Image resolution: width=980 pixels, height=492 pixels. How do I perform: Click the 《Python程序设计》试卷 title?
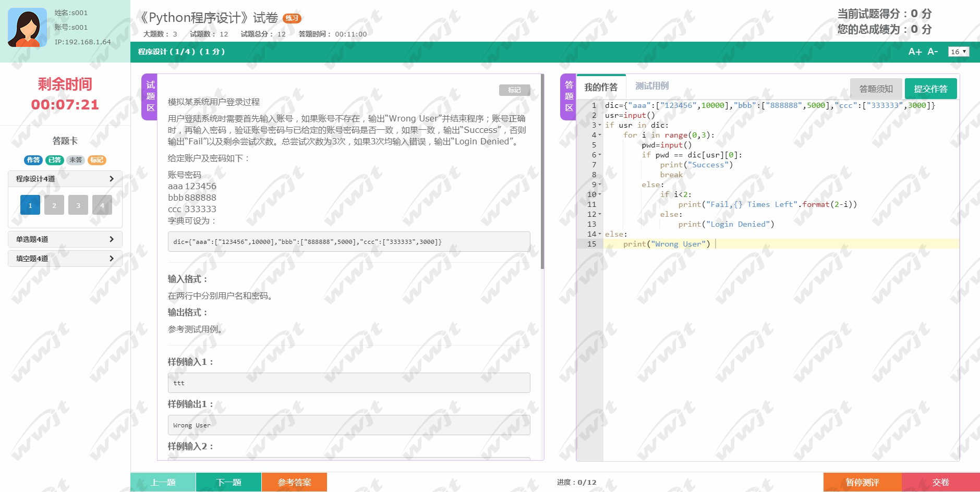(209, 18)
